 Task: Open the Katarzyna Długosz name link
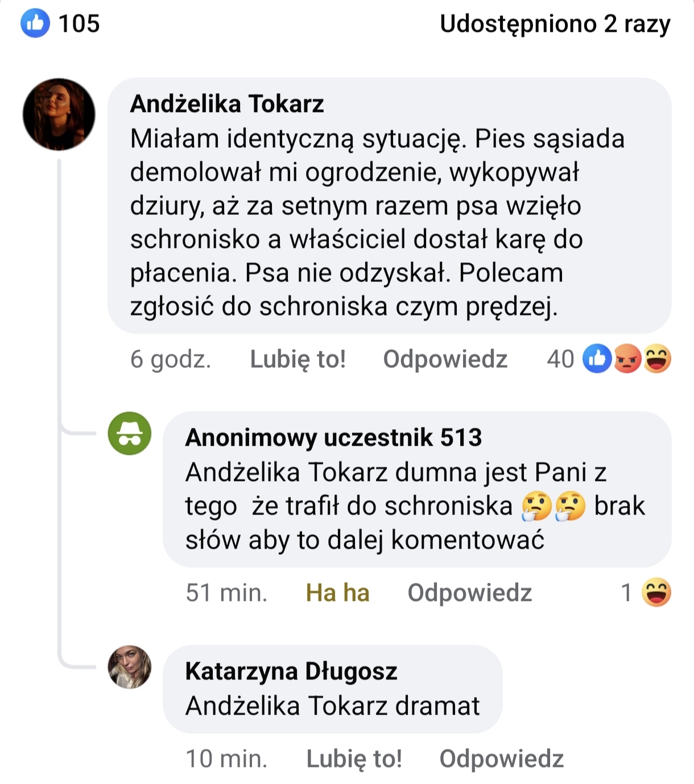[x=291, y=671]
